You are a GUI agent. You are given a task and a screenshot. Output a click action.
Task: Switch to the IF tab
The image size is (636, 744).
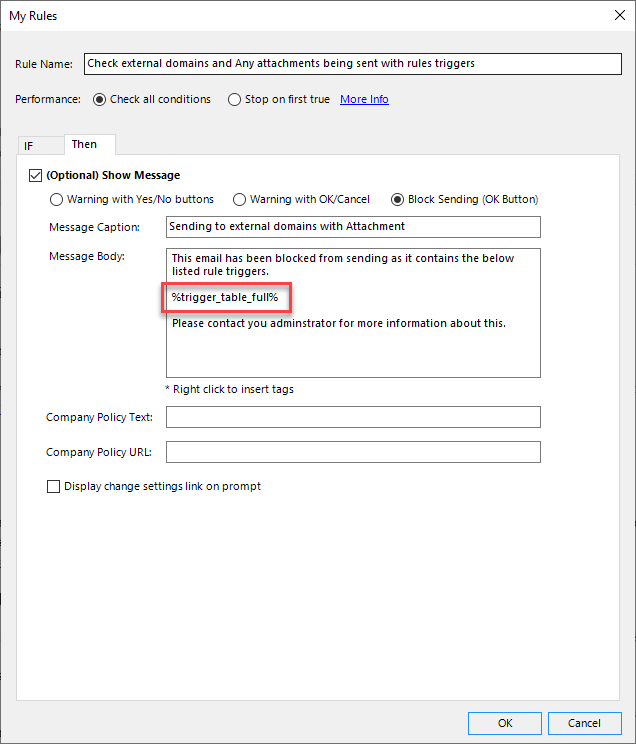pos(41,146)
